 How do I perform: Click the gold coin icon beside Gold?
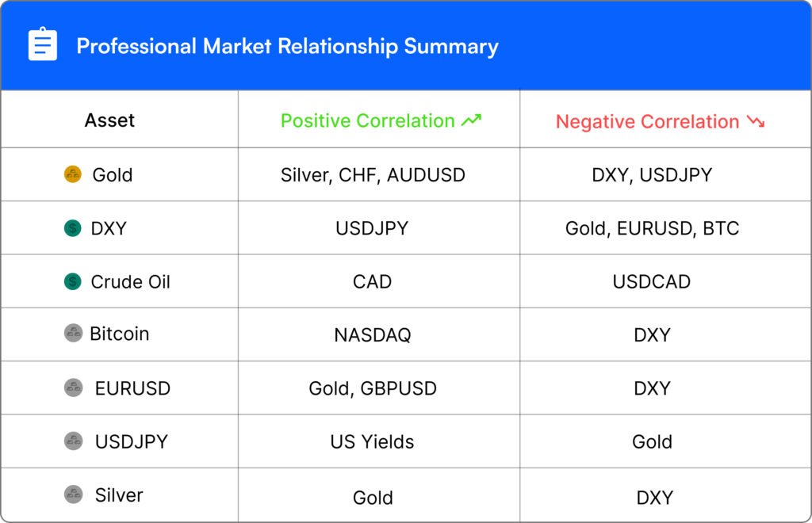click(x=72, y=174)
